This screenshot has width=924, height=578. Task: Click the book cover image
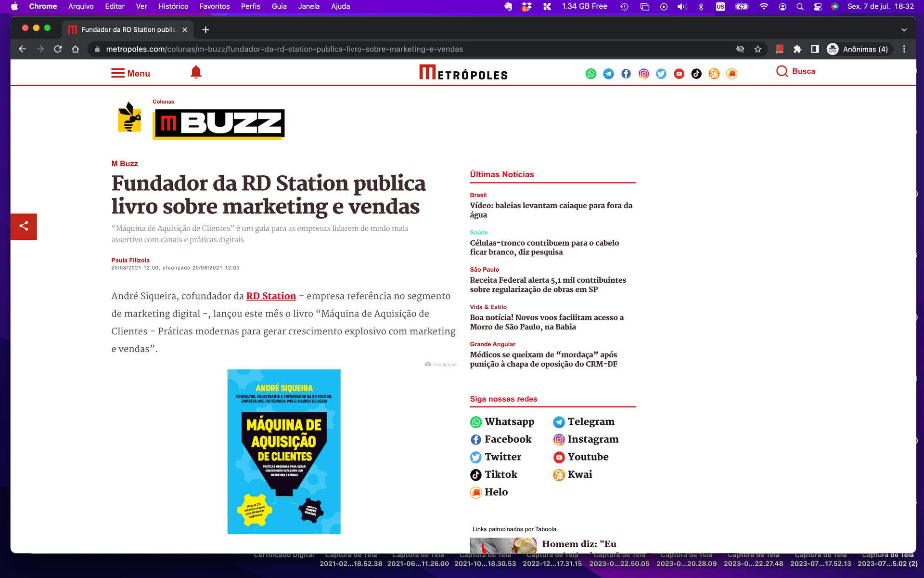pyautogui.click(x=284, y=452)
